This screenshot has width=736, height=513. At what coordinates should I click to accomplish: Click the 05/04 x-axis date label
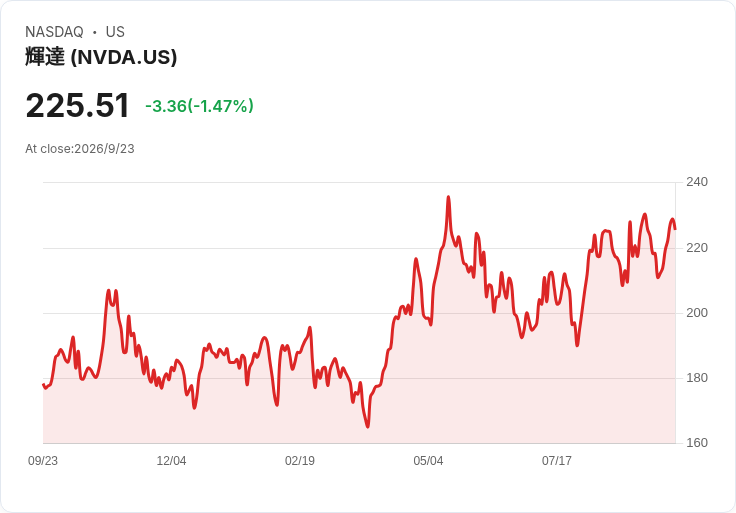(x=428, y=461)
